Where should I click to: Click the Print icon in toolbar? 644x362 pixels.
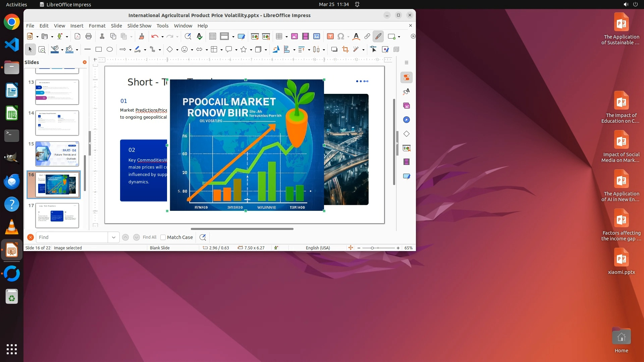pyautogui.click(x=89, y=36)
